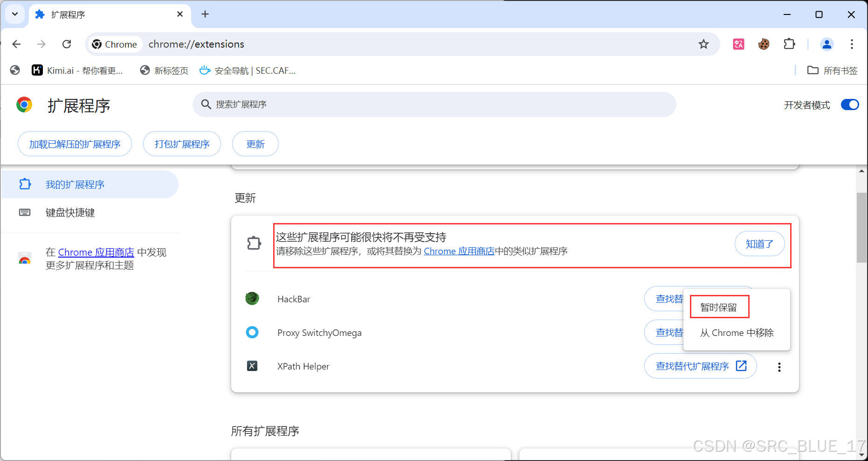This screenshot has width=868, height=461.
Task: Open Chrome's three-dot main menu
Action: coord(852,44)
